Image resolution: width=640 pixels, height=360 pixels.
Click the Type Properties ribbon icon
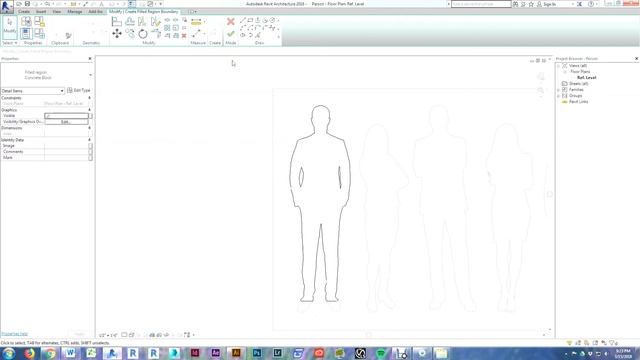click(26, 21)
